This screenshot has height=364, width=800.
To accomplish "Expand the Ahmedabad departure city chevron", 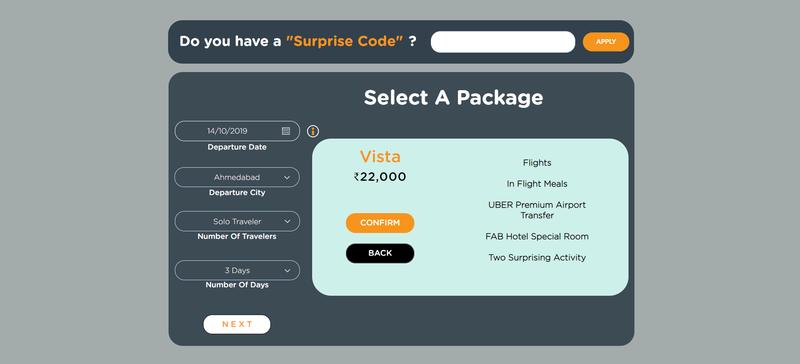I will (287, 178).
